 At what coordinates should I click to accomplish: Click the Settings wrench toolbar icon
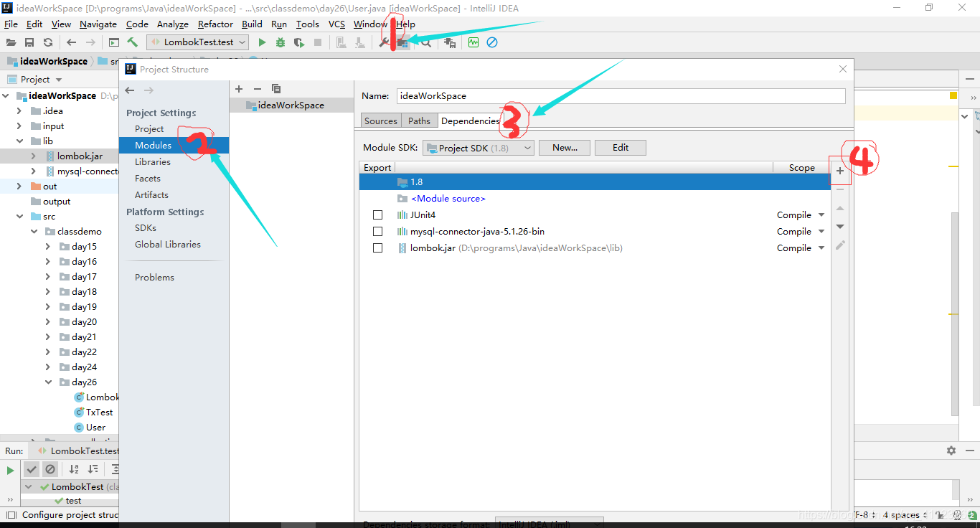[385, 42]
